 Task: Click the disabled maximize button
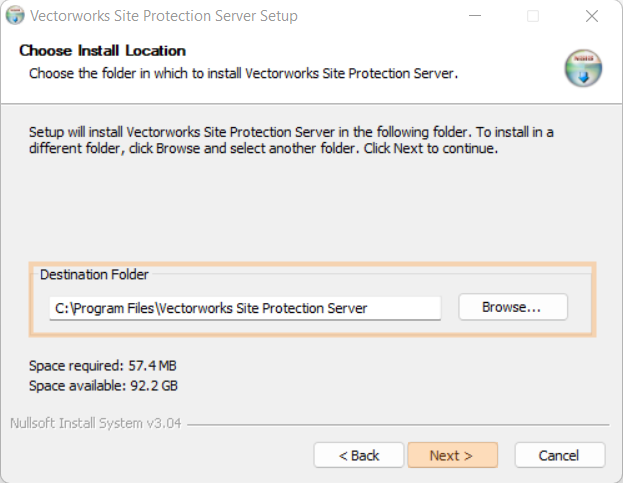[x=533, y=16]
